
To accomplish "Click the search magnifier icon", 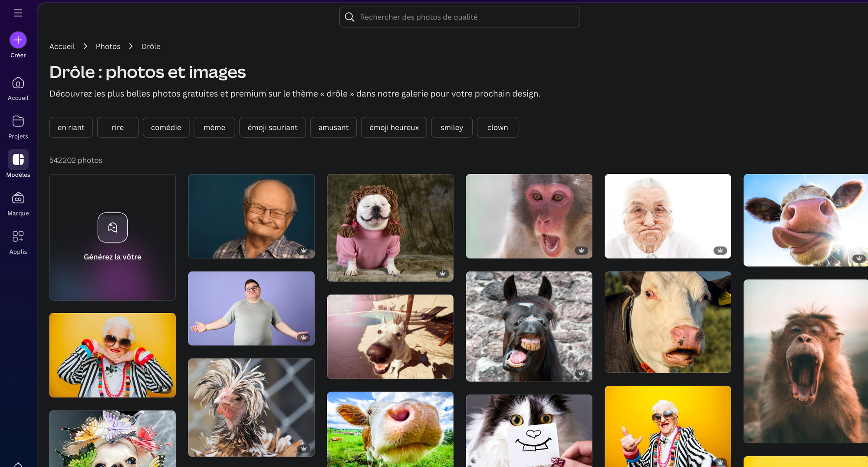I will [349, 17].
